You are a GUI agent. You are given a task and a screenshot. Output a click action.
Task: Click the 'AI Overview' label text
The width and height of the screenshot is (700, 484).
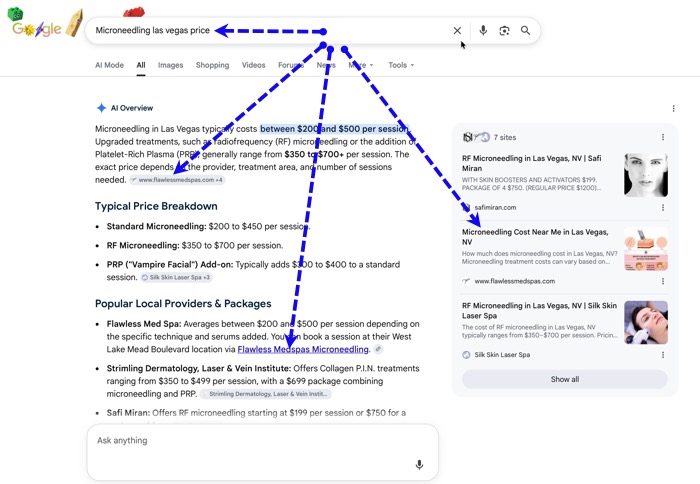(132, 108)
